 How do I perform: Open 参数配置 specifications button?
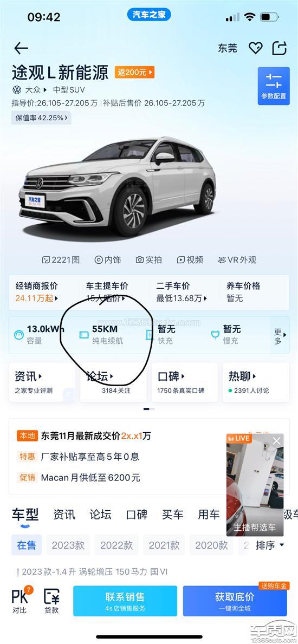point(274,86)
